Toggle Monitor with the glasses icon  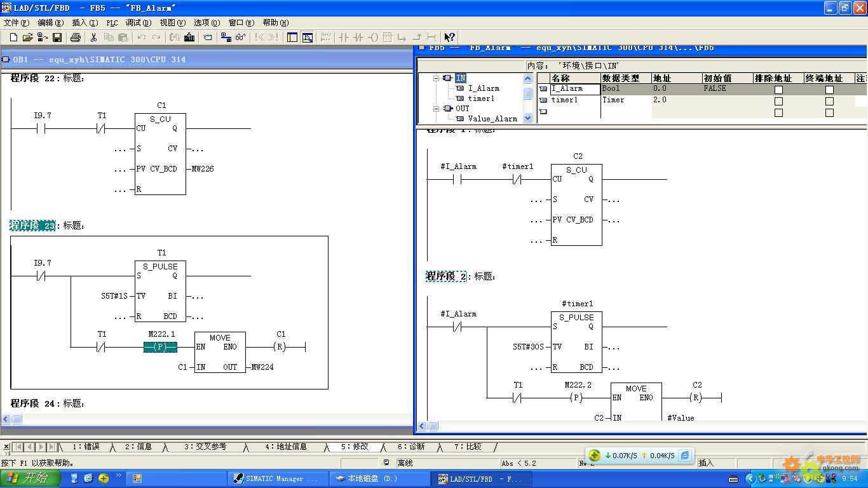click(240, 37)
